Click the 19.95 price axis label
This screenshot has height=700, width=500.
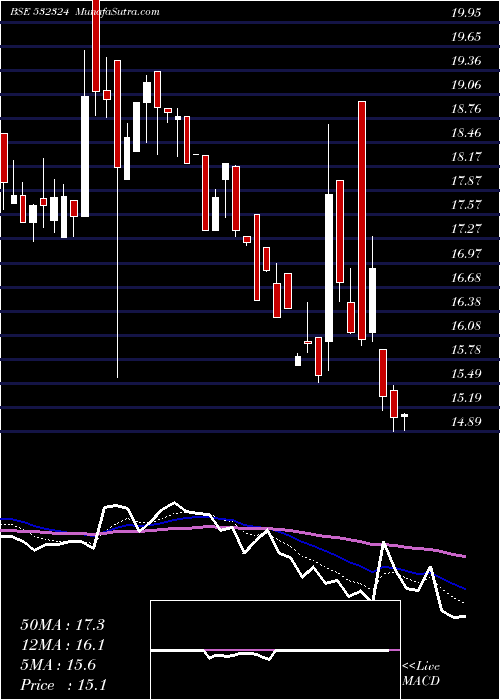466,12
